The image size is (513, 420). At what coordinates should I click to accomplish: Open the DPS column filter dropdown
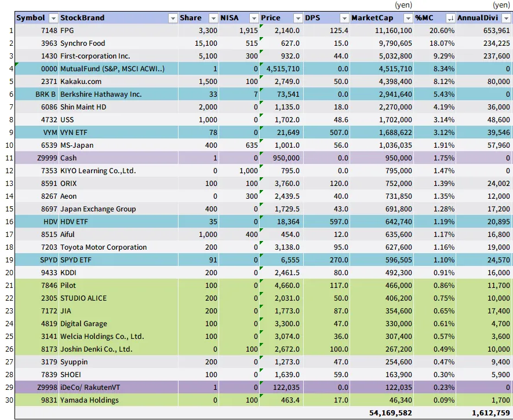pos(344,18)
